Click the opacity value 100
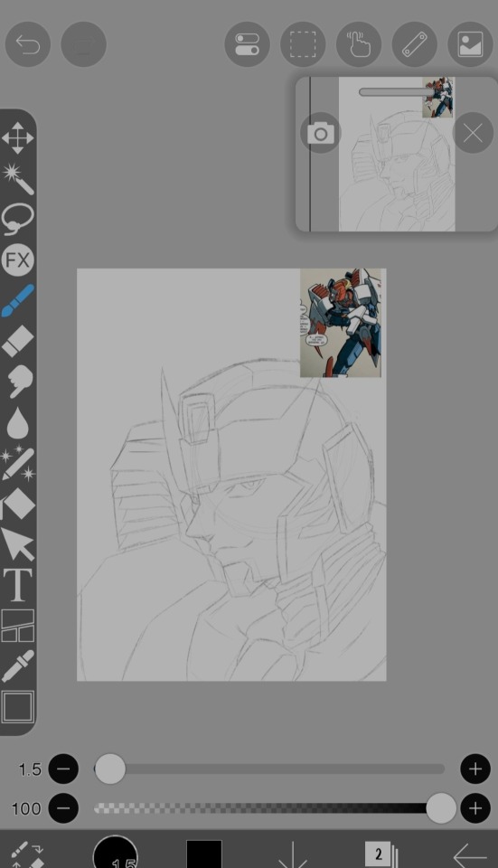This screenshot has width=498, height=868. click(x=26, y=808)
